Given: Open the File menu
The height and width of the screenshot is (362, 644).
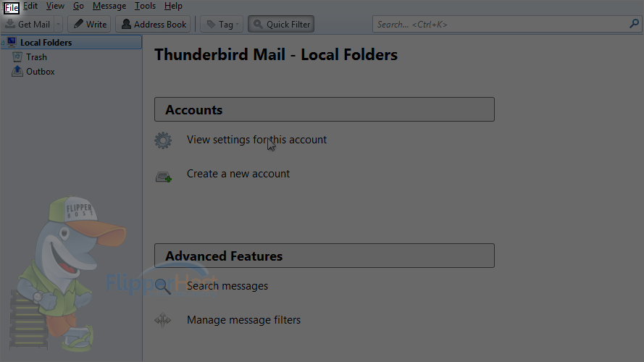Looking at the screenshot, I should pyautogui.click(x=11, y=7).
